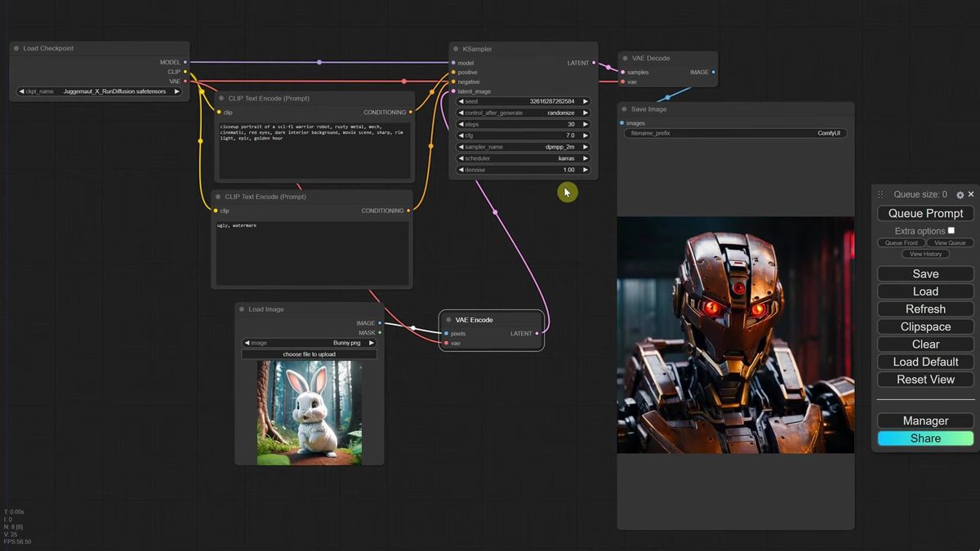Click the Queue Front button
The width and height of the screenshot is (980, 551).
pos(901,243)
